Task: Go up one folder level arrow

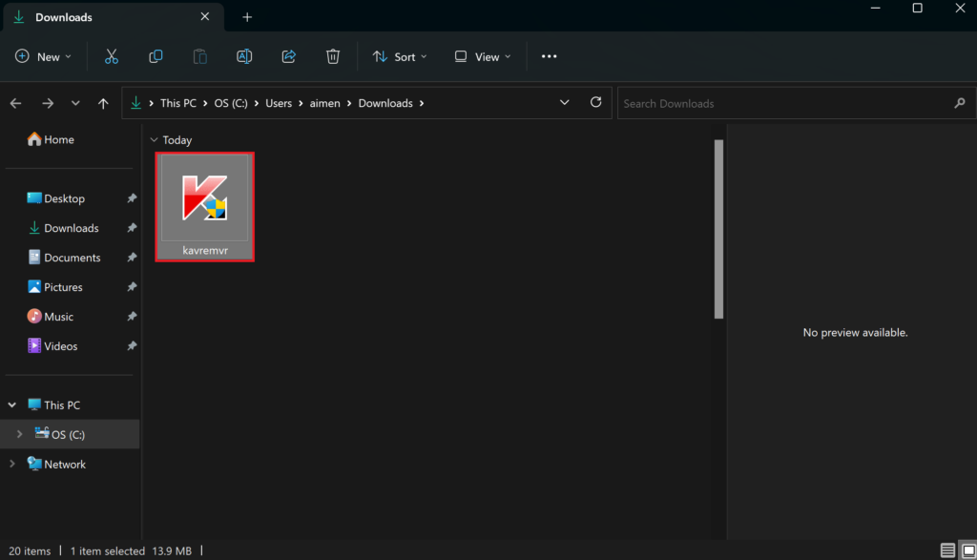Action: coord(103,103)
